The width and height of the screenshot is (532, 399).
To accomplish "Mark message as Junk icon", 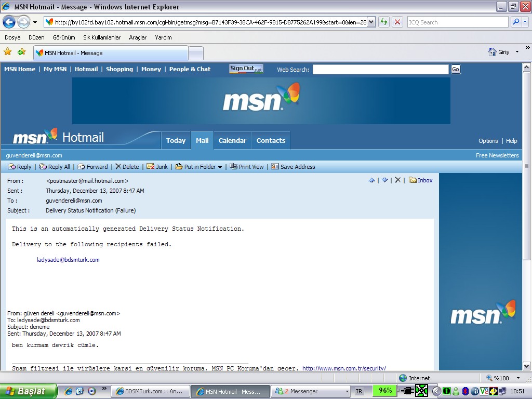I will pos(150,166).
